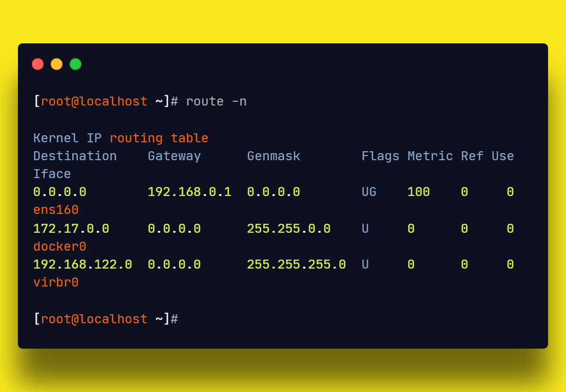Screen dimensions: 566x392
Task: Click the Gateway column header
Action: coord(174,155)
